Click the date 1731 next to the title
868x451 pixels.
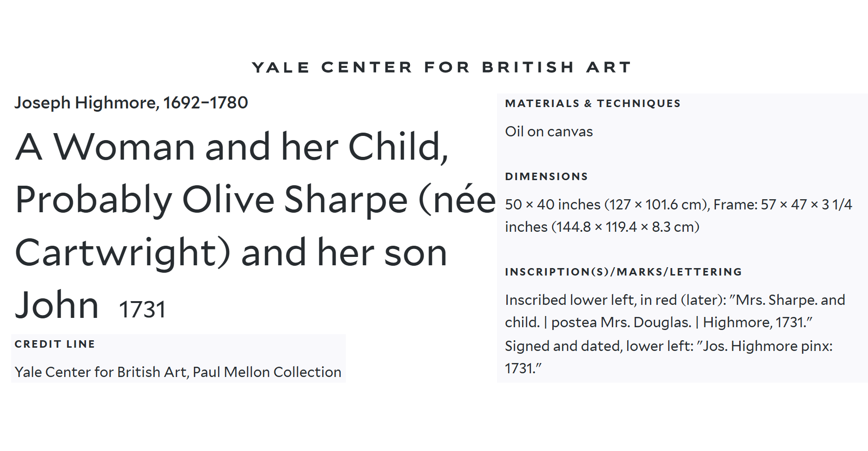click(142, 310)
